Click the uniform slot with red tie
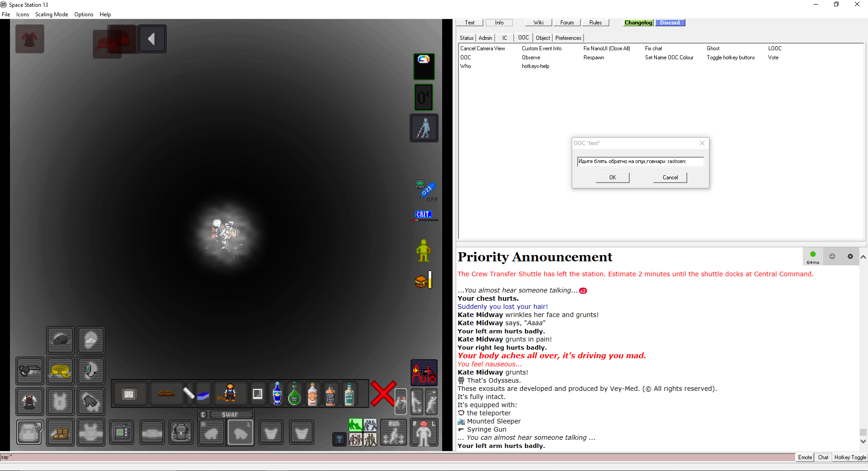 pyautogui.click(x=30, y=402)
